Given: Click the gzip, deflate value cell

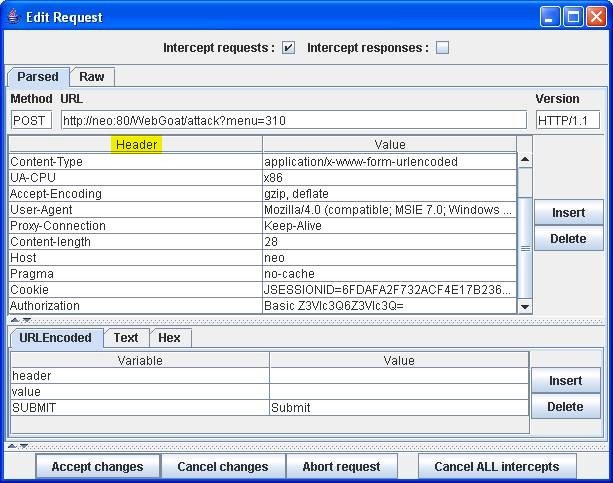Looking at the screenshot, I should click(x=389, y=194).
